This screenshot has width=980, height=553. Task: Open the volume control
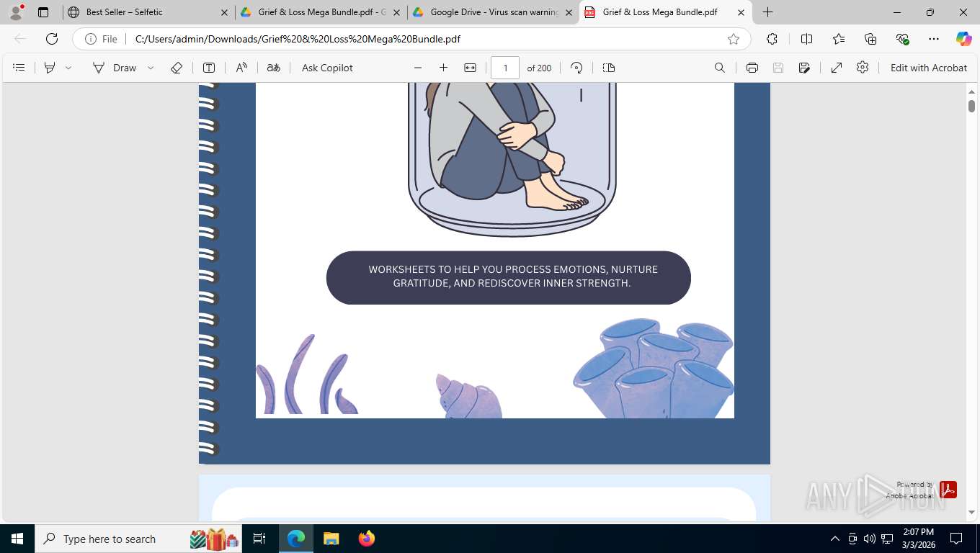click(x=870, y=539)
